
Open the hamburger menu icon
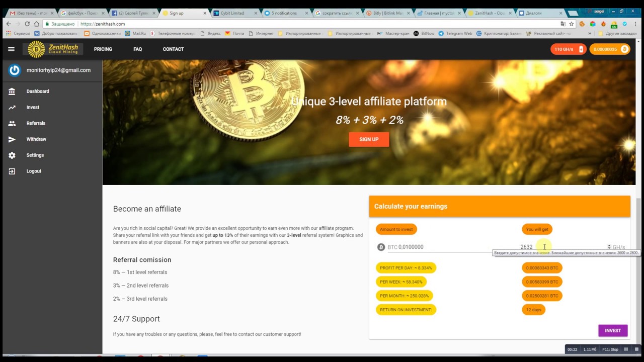pos(11,49)
